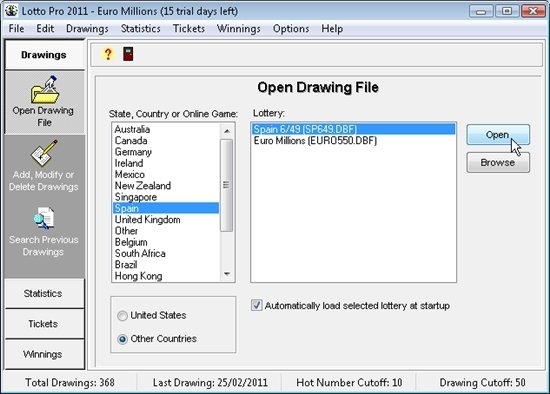
Task: Select the United States radio button
Action: coord(122,316)
